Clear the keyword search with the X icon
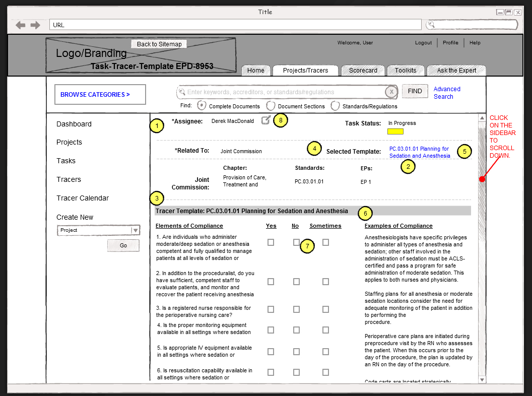 391,92
